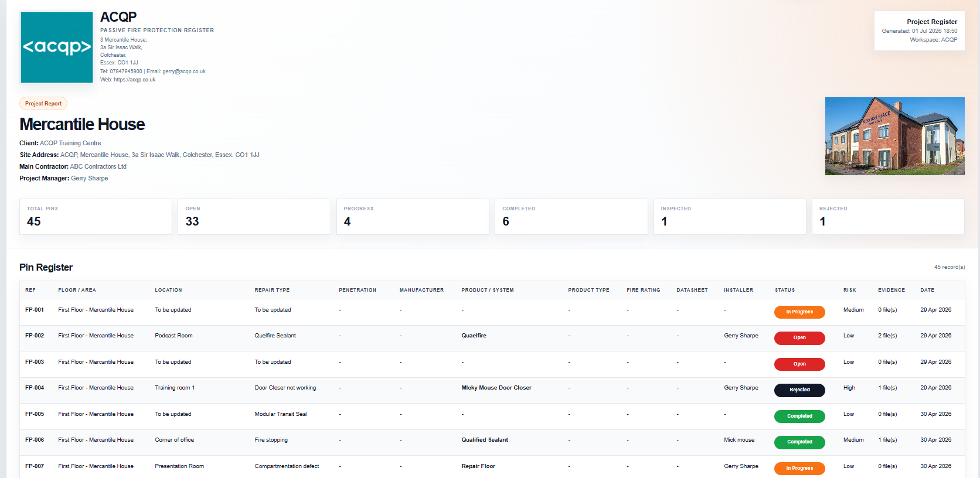Click the REF column header
Screen dimensions: 980x478
click(x=30, y=290)
